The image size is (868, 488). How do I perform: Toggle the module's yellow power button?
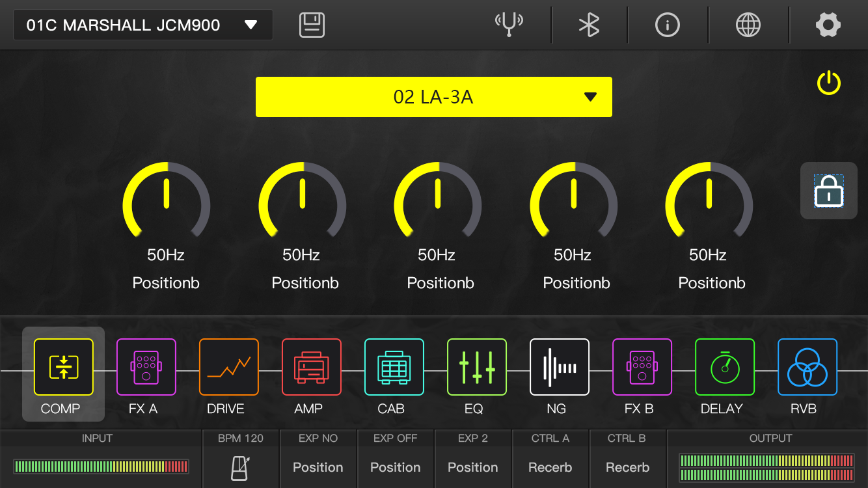[x=829, y=83]
